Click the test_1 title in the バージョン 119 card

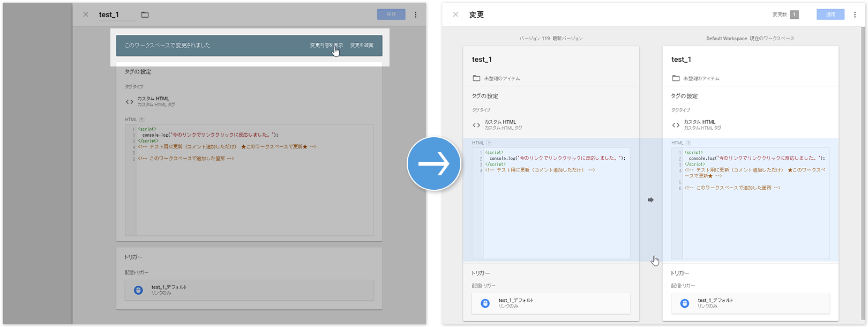click(482, 60)
